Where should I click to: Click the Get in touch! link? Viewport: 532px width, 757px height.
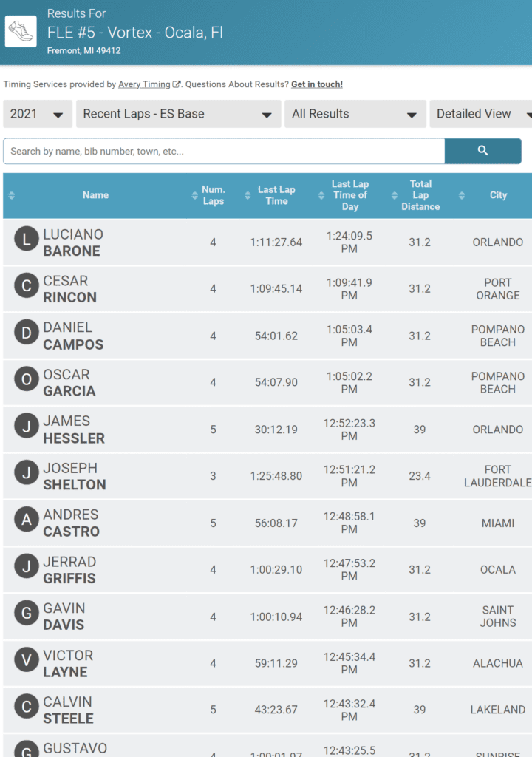pyautogui.click(x=316, y=84)
